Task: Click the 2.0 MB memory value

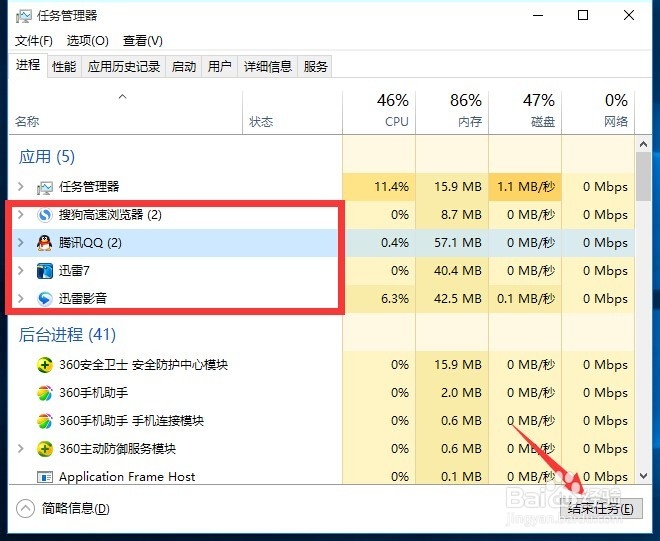Action: pos(461,392)
